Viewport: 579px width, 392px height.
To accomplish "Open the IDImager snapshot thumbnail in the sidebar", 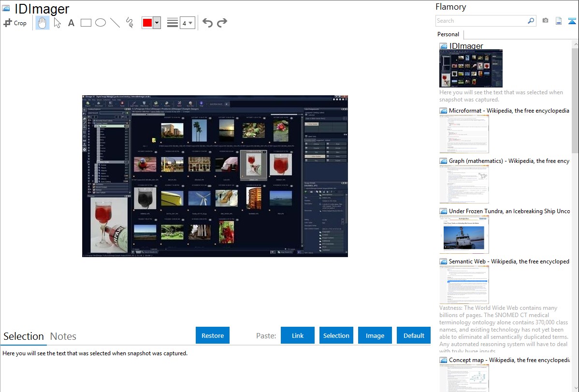I will pos(471,68).
